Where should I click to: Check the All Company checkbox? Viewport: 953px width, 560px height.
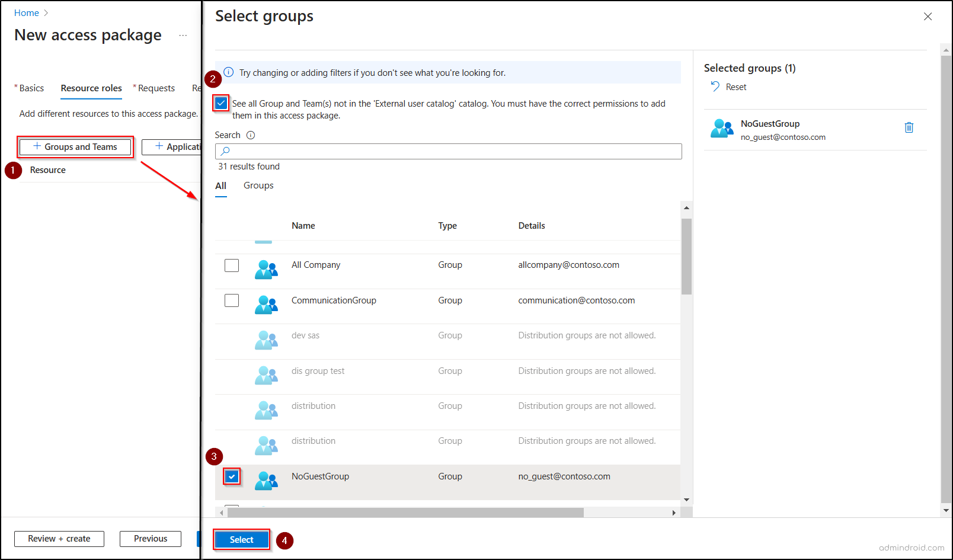tap(231, 265)
